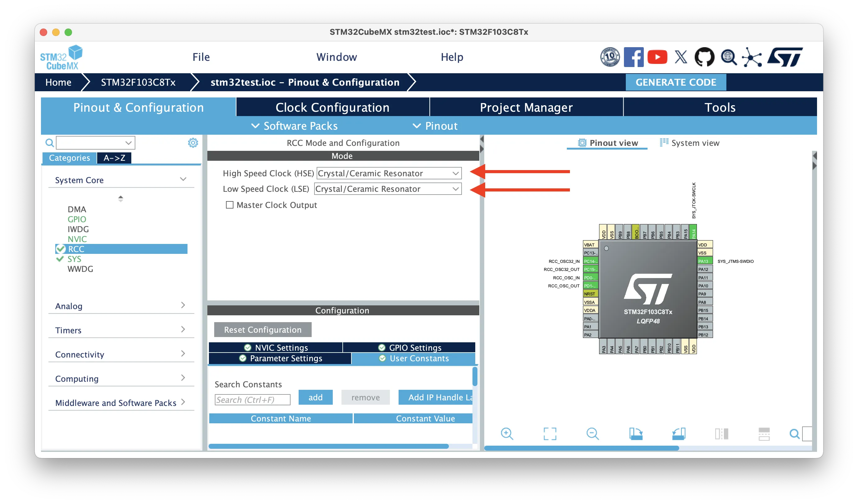Collapse the System Core category
Viewport: 858px width, 504px height.
pos(183,179)
